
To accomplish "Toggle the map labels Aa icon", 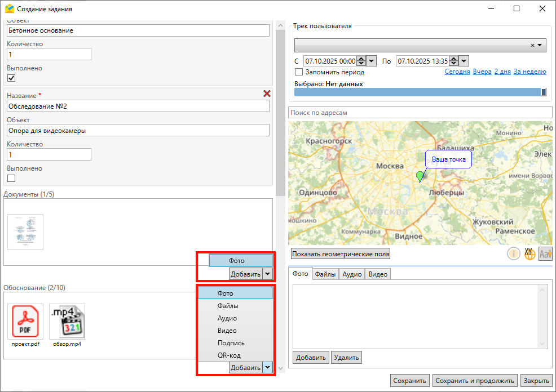I will [x=545, y=253].
